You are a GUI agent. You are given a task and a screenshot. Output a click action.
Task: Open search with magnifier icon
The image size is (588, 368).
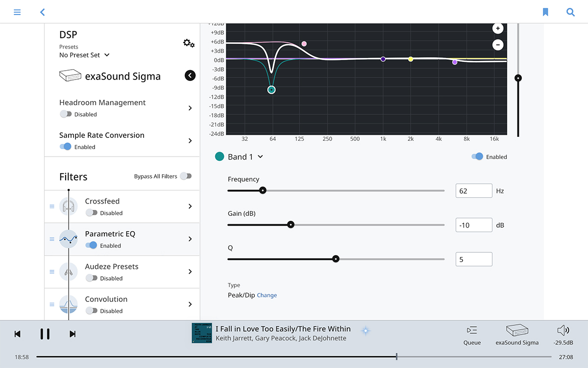[570, 12]
